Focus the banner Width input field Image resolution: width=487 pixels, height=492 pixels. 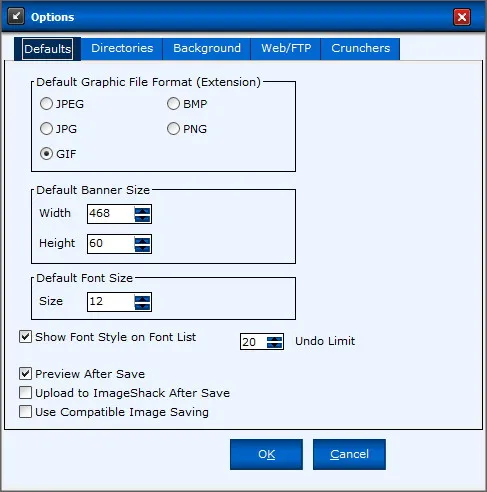coord(111,214)
